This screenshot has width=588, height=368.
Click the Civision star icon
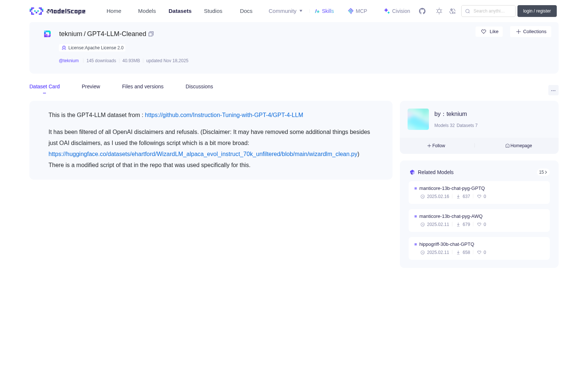387,11
